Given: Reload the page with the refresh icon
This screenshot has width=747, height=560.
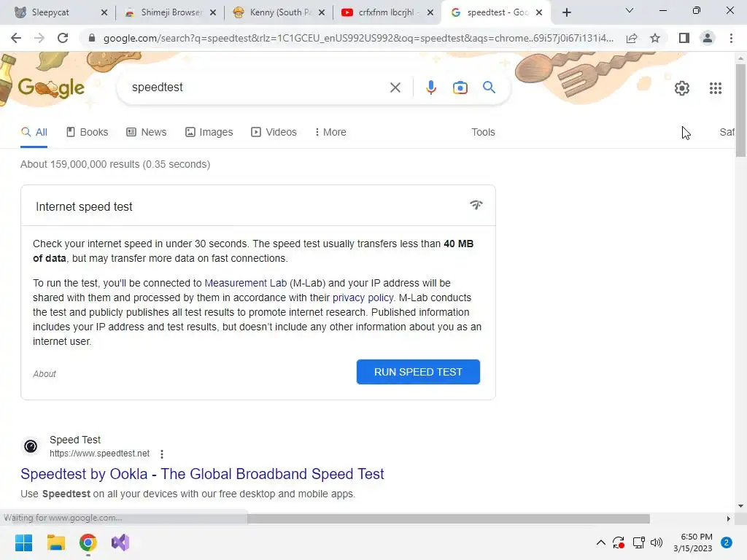Looking at the screenshot, I should tap(63, 38).
